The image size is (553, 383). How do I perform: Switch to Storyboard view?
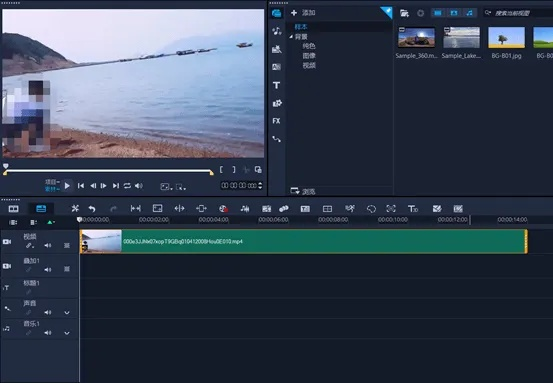(x=13, y=209)
